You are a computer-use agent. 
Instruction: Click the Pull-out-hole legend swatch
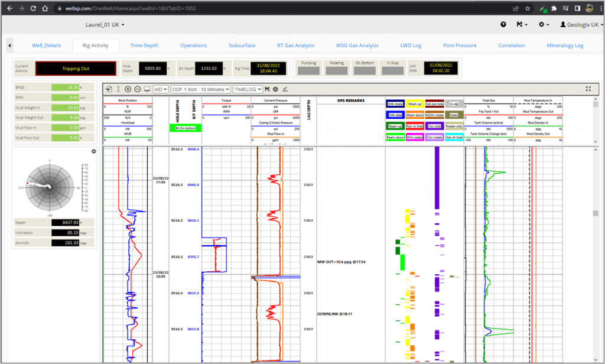pos(434,104)
